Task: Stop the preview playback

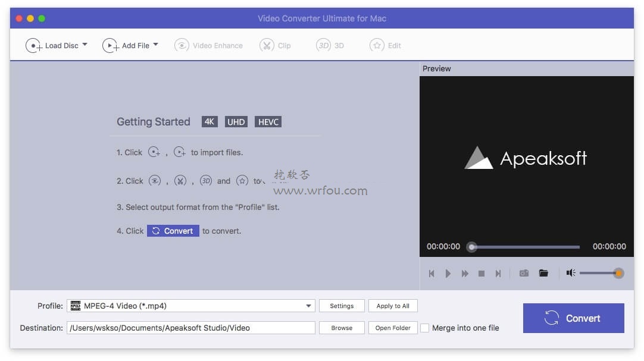Action: [x=482, y=274]
